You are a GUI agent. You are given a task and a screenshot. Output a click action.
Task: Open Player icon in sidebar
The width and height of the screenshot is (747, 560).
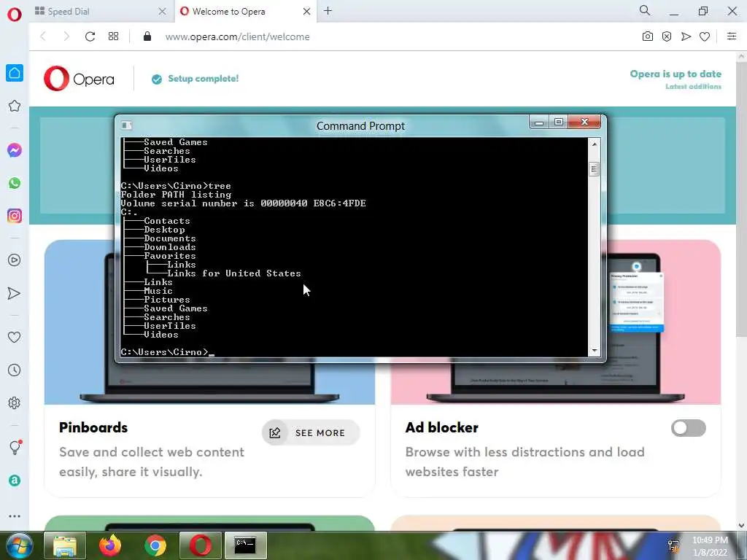(x=15, y=260)
